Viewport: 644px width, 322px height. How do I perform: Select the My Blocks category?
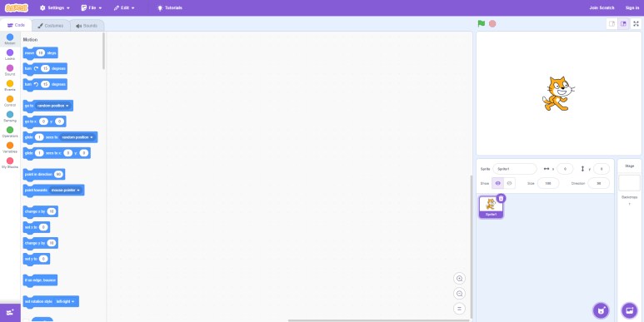coord(10,163)
